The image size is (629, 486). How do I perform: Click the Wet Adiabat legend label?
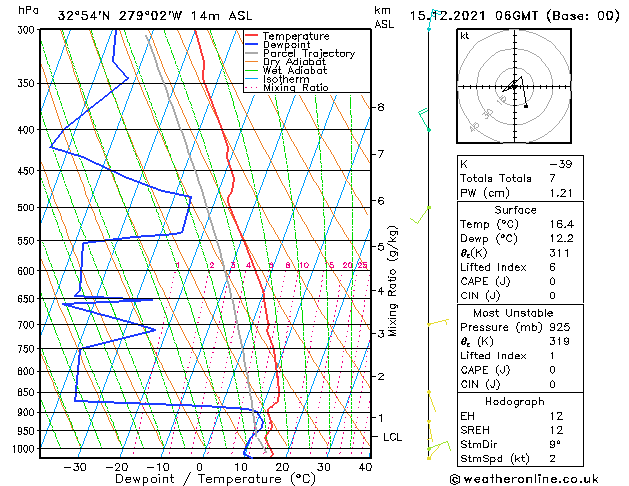click(295, 71)
